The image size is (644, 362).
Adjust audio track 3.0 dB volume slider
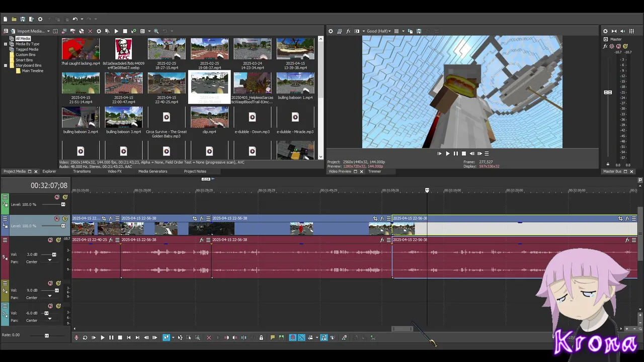pos(54,254)
